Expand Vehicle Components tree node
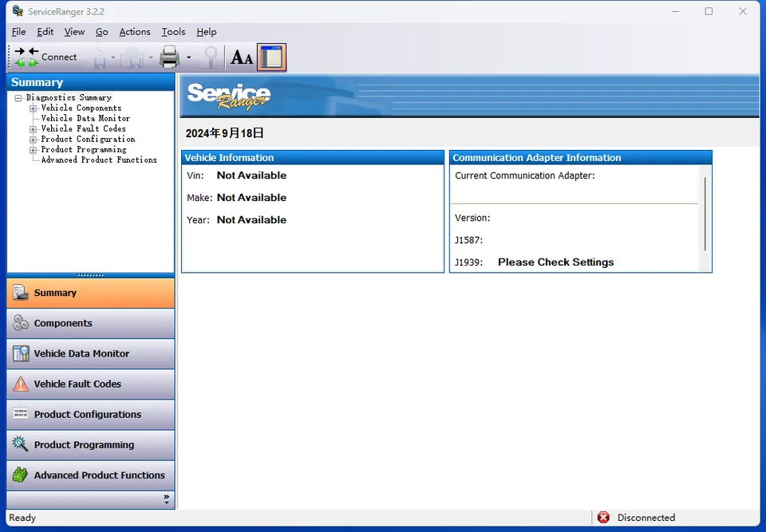Image resolution: width=766 pixels, height=532 pixels. [x=34, y=108]
